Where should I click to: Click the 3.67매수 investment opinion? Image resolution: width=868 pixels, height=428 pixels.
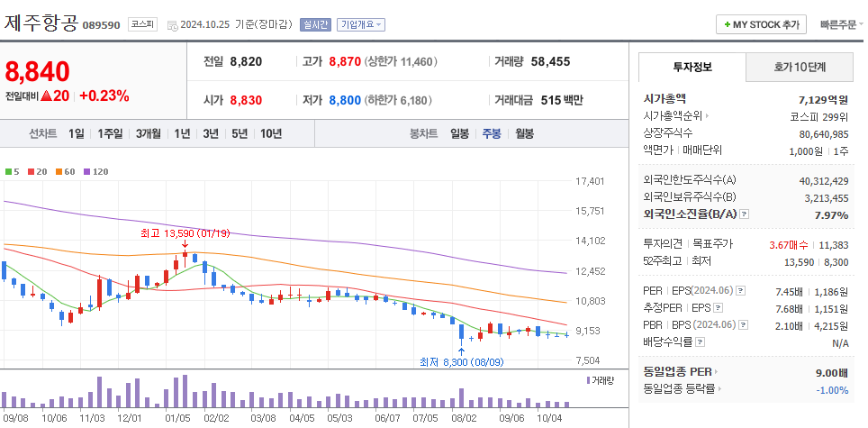tap(788, 245)
